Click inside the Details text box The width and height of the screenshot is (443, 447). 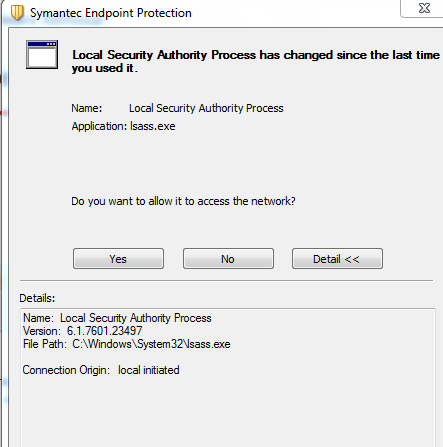click(x=228, y=378)
